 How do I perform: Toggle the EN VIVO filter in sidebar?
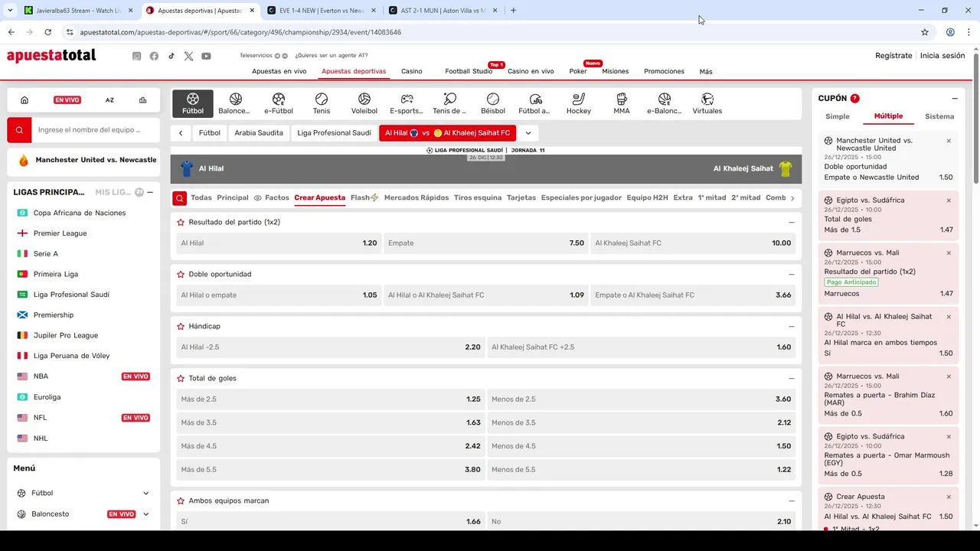point(67,100)
